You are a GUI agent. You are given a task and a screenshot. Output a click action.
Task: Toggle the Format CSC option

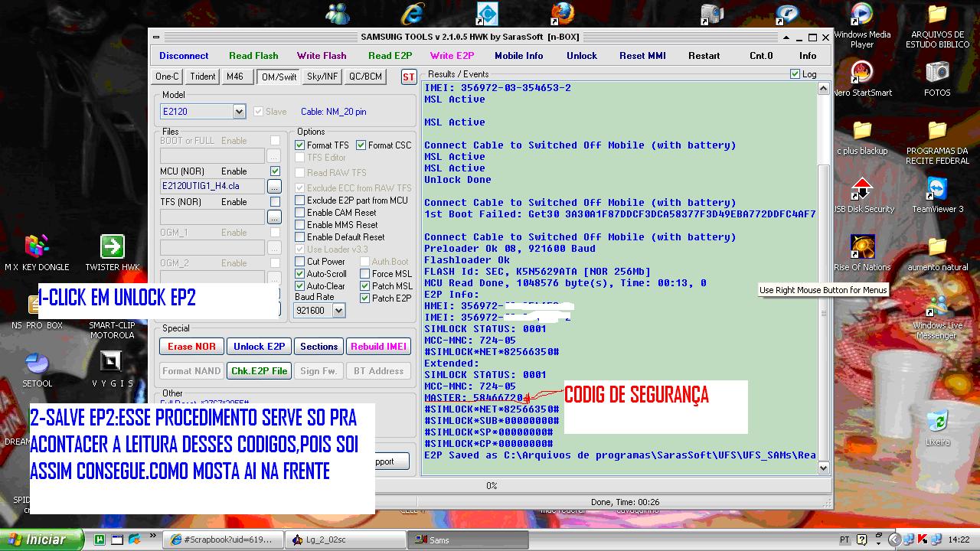click(x=361, y=145)
